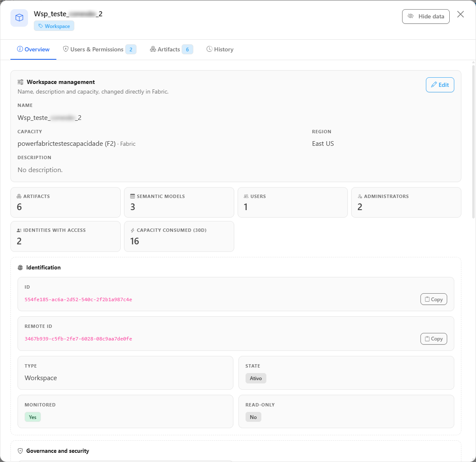This screenshot has width=476, height=462.
Task: Click the pencil icon in Edit button
Action: pos(434,84)
